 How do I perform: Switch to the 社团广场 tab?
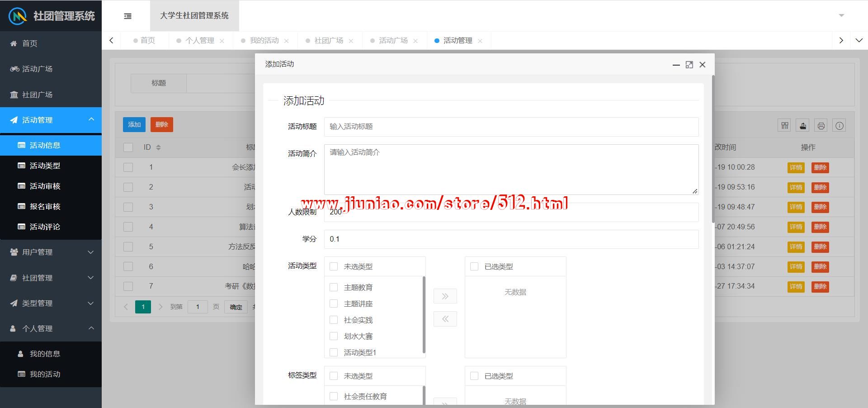tap(329, 41)
